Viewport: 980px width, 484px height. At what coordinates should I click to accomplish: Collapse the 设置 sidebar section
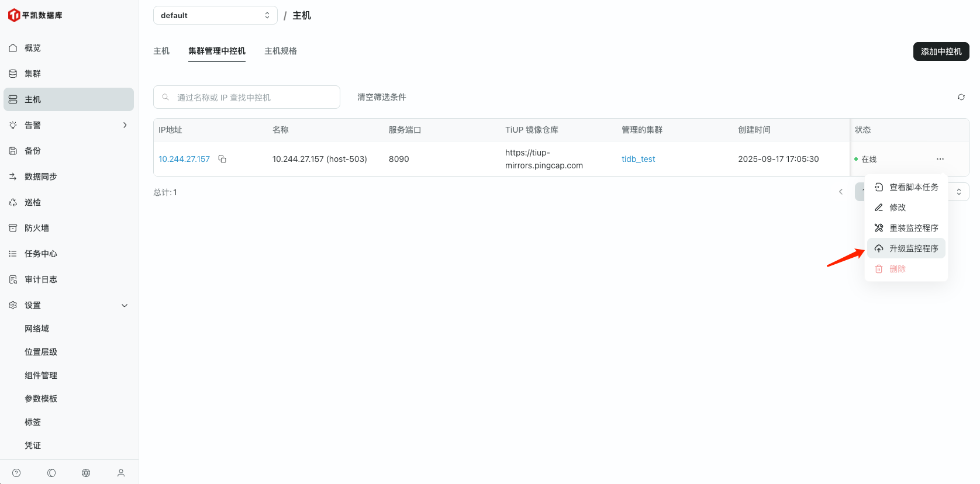pyautogui.click(x=125, y=305)
